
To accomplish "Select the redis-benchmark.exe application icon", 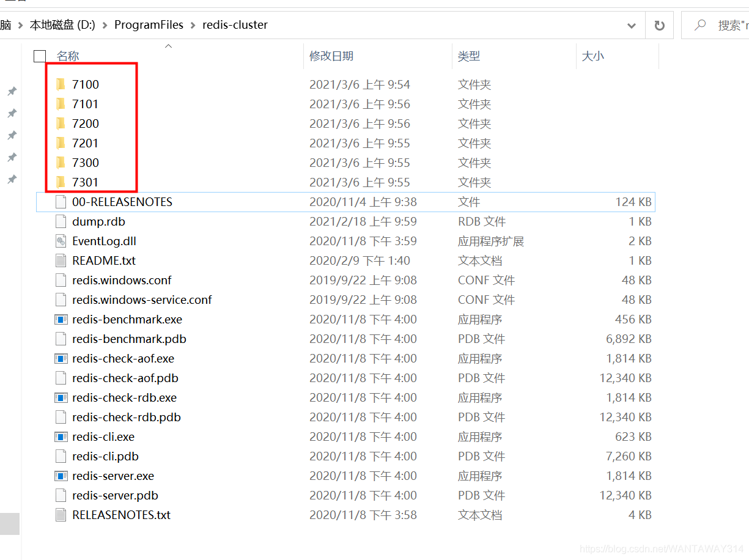I will [x=61, y=319].
